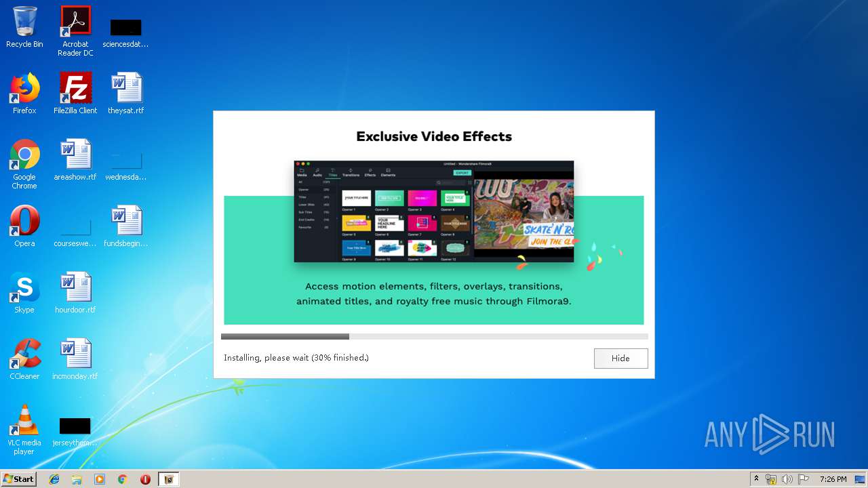Click the installation progress bar
This screenshot has width=868, height=488.
click(434, 336)
